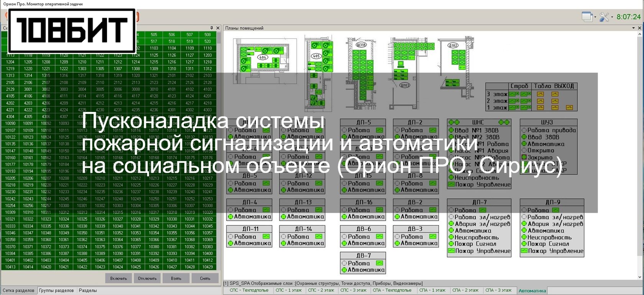
Task: Click the relay icon next to ДП-13 Работа
Action: (319, 210)
